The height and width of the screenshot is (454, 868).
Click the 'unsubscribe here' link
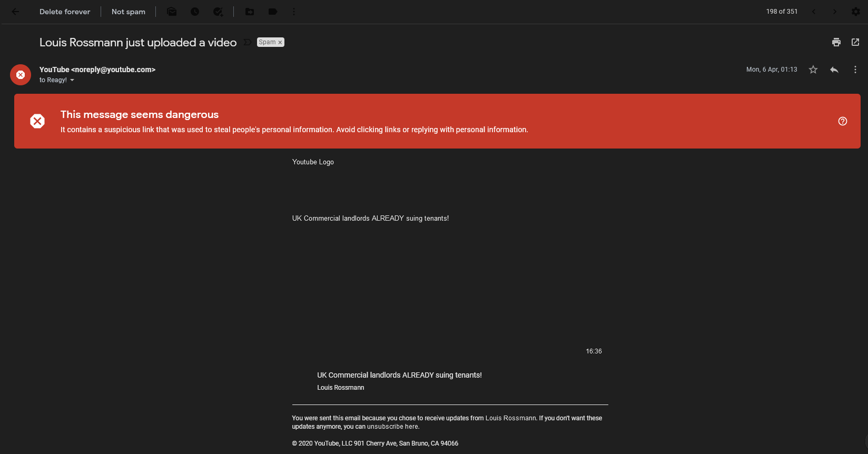click(392, 427)
